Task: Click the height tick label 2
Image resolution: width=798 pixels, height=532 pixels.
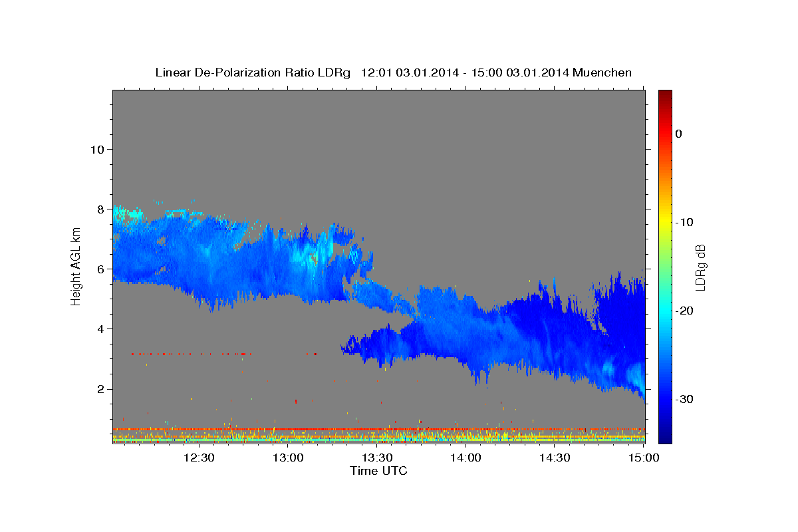Action: click(x=100, y=388)
